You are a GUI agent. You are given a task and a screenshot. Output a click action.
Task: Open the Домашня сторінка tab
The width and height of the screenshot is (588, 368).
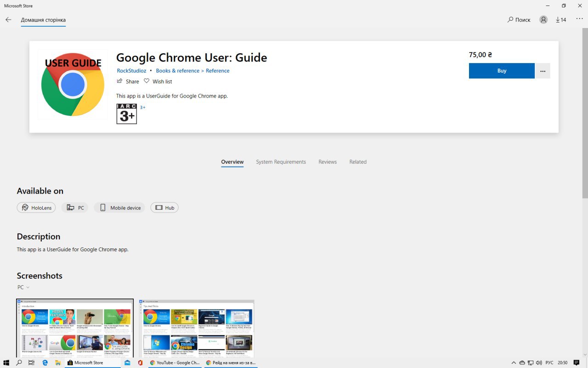(x=43, y=20)
